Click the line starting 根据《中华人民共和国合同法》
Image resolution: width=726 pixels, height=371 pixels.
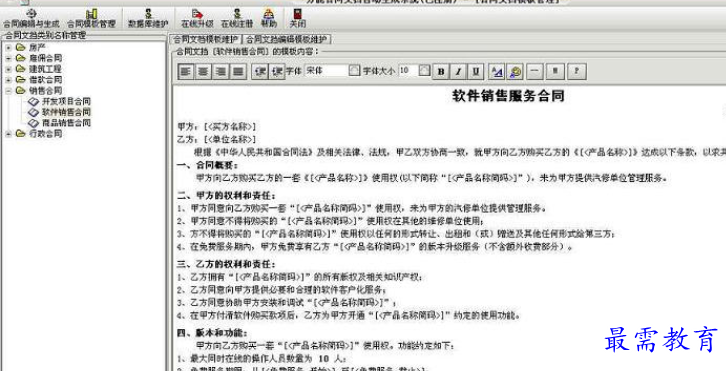459,152
